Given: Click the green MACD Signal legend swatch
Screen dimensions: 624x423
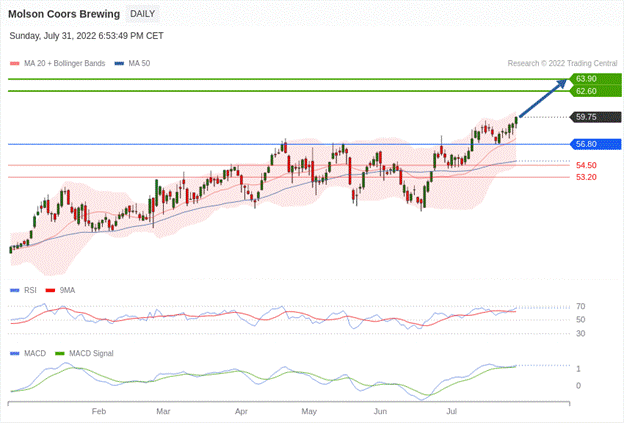Looking at the screenshot, I should [x=60, y=353].
